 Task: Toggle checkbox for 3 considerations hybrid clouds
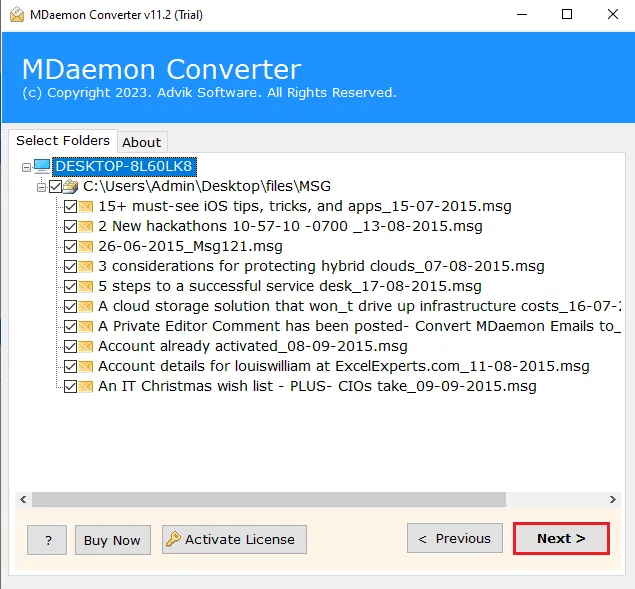click(70, 266)
